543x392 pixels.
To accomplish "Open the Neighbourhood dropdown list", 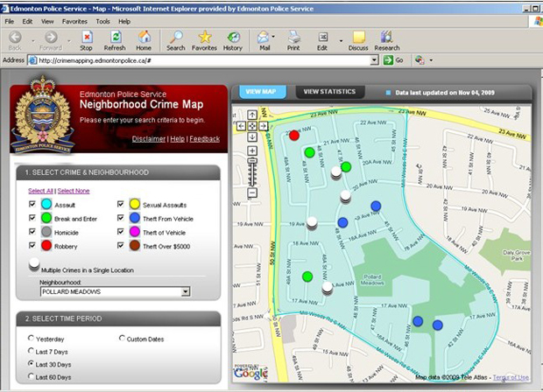I will coord(185,292).
